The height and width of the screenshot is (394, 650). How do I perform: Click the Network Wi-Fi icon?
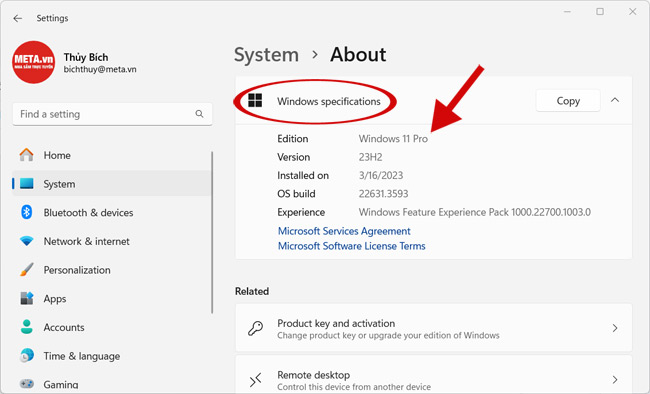[27, 241]
